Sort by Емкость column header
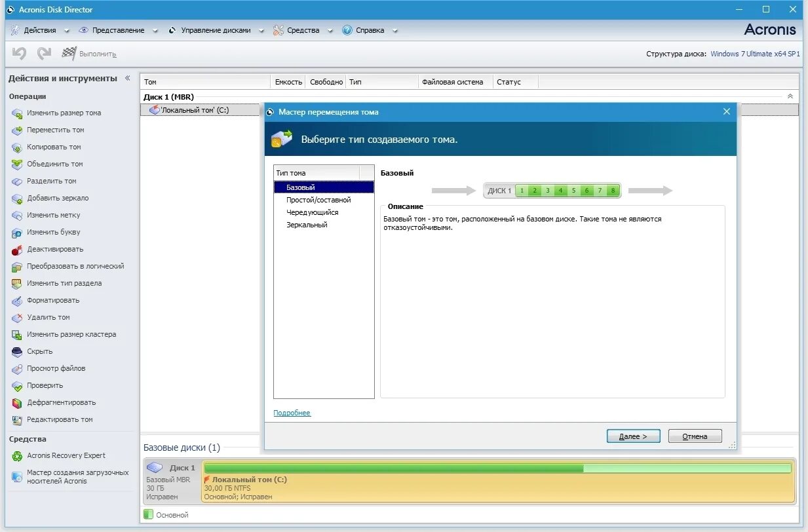 [x=288, y=82]
